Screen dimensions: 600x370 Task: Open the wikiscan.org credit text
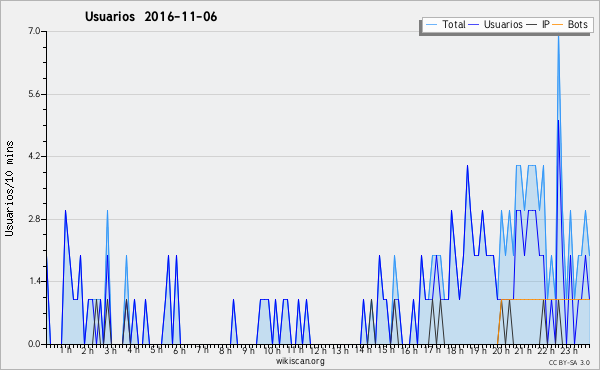click(x=300, y=361)
